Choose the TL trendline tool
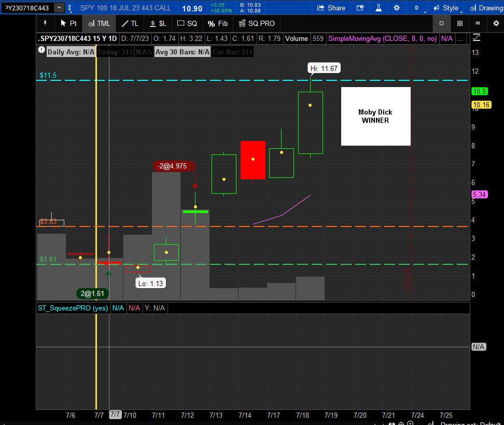 (x=130, y=23)
